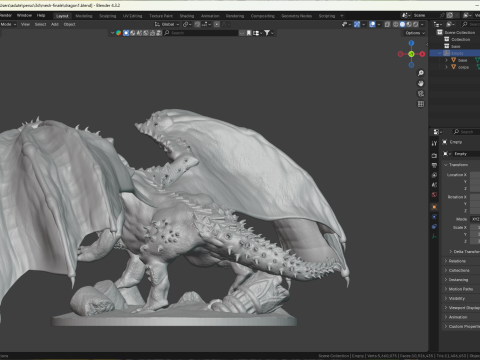Image resolution: width=480 pixels, height=360 pixels.
Task: Collapse the Empty item in outliner
Action: point(440,53)
